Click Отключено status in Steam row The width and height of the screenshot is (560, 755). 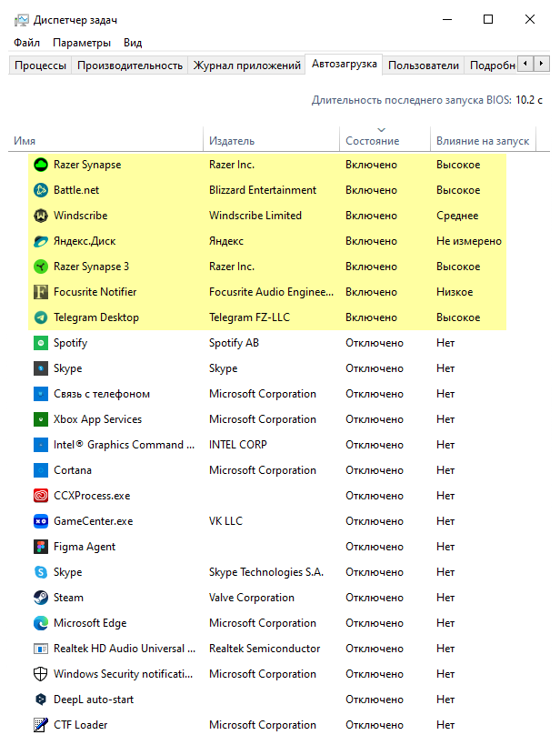375,598
